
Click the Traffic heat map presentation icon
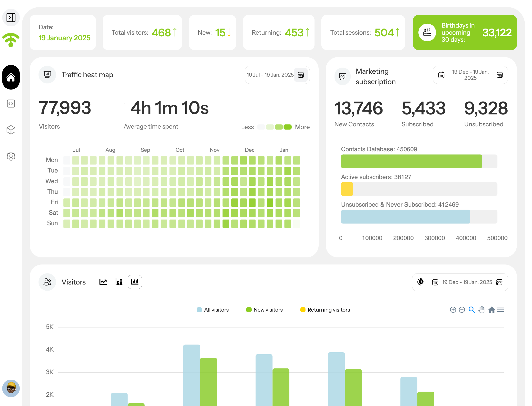[47, 75]
